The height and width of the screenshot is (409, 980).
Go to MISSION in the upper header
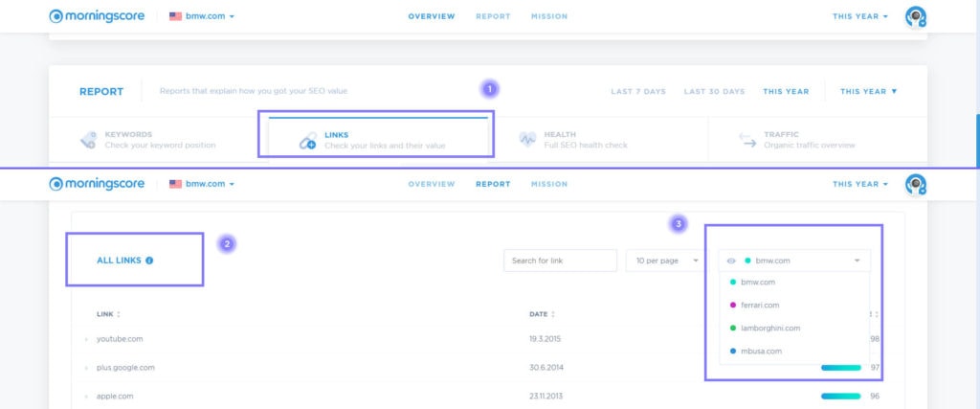549,16
